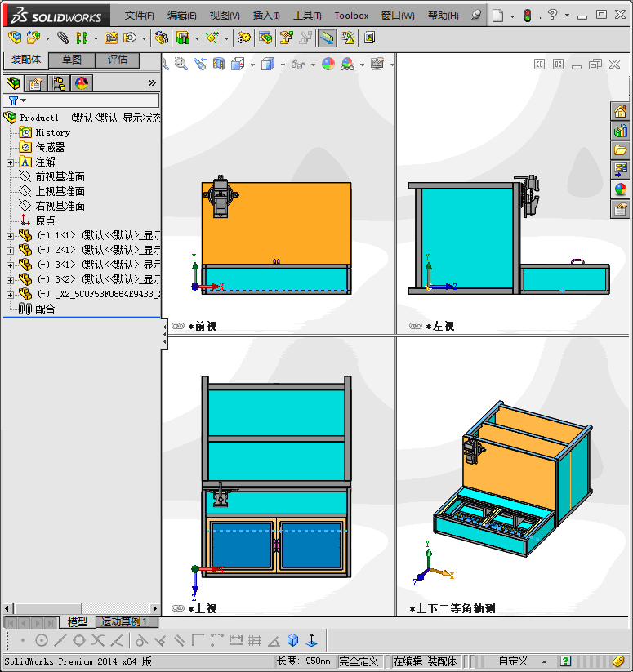Switch to the 草图 sketch tab

click(x=72, y=60)
